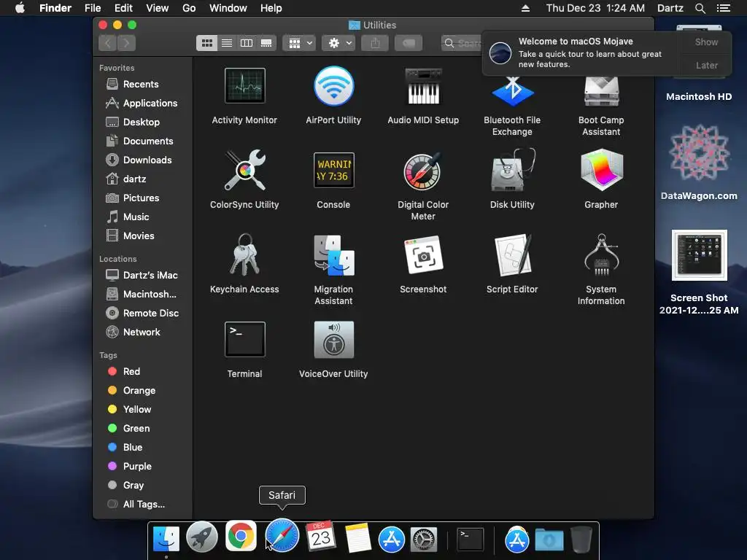
Task: Select the Grapher app icon
Action: coord(601,170)
